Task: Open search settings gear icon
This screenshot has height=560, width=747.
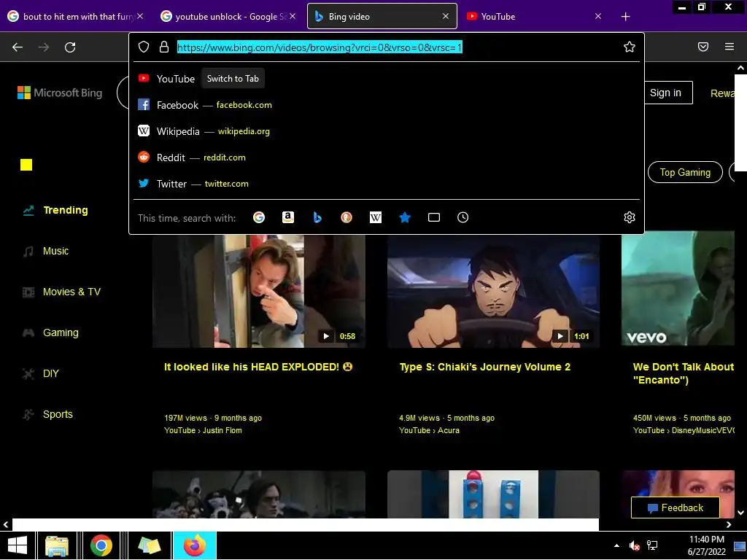Action: point(630,217)
